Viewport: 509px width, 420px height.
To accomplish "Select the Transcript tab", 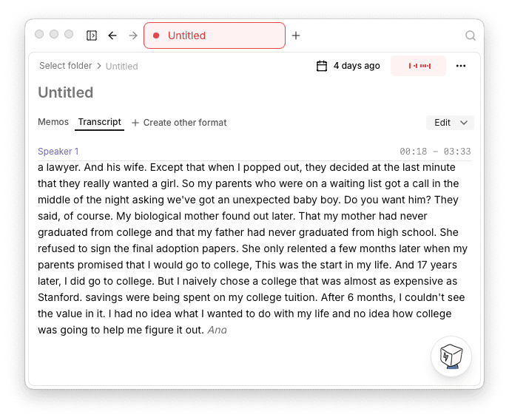I will click(99, 122).
